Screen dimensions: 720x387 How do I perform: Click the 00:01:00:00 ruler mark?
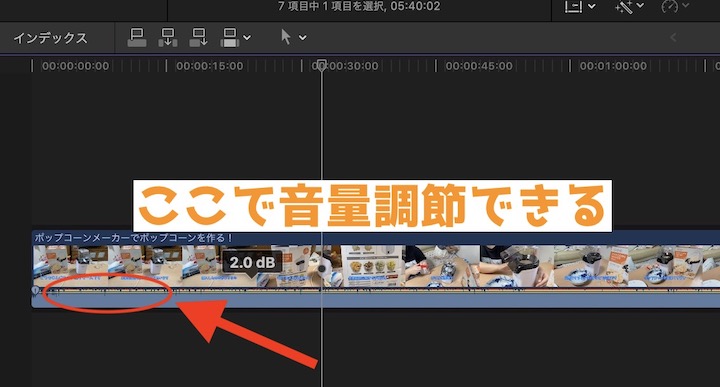tap(613, 66)
